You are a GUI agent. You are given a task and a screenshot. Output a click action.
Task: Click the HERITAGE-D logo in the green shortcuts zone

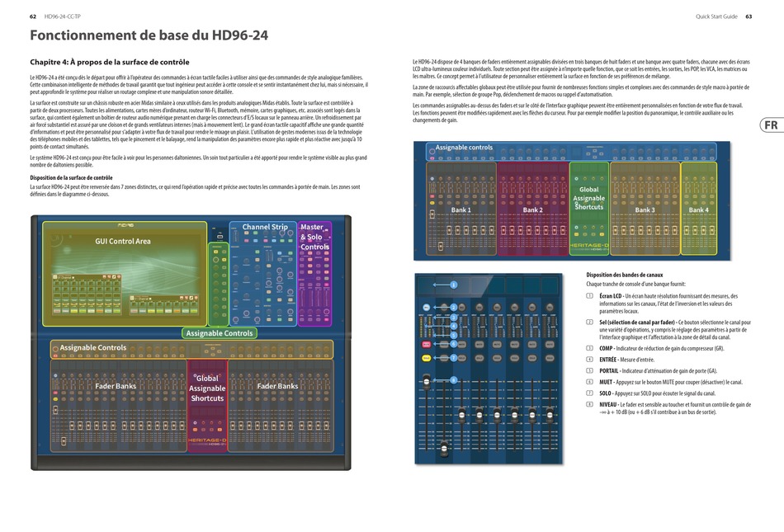tap(589, 247)
